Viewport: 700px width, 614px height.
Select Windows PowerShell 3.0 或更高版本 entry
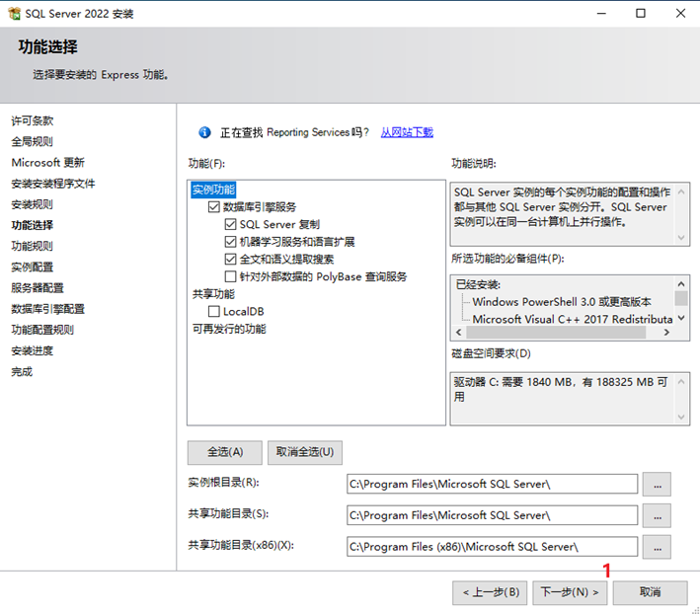point(562,302)
